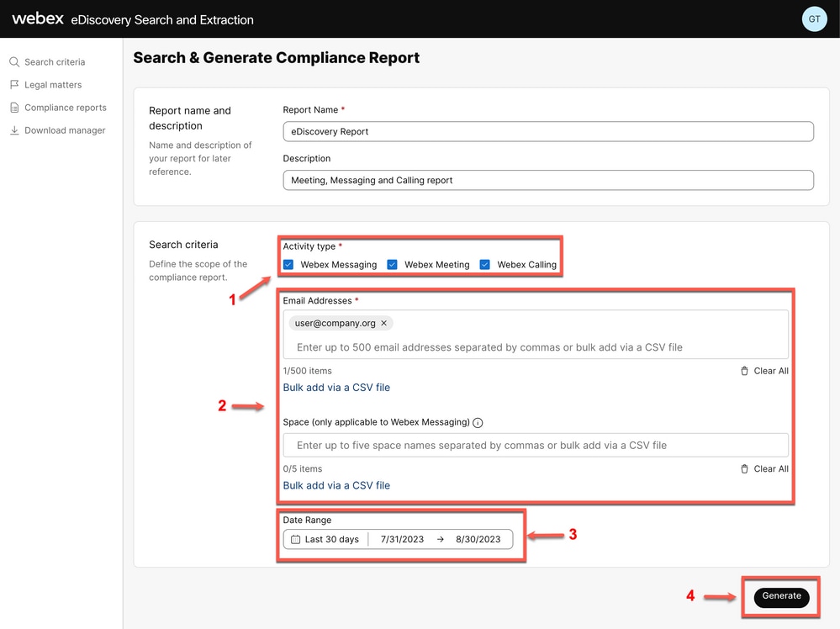Click trash icon beside email Clear All

tap(744, 371)
